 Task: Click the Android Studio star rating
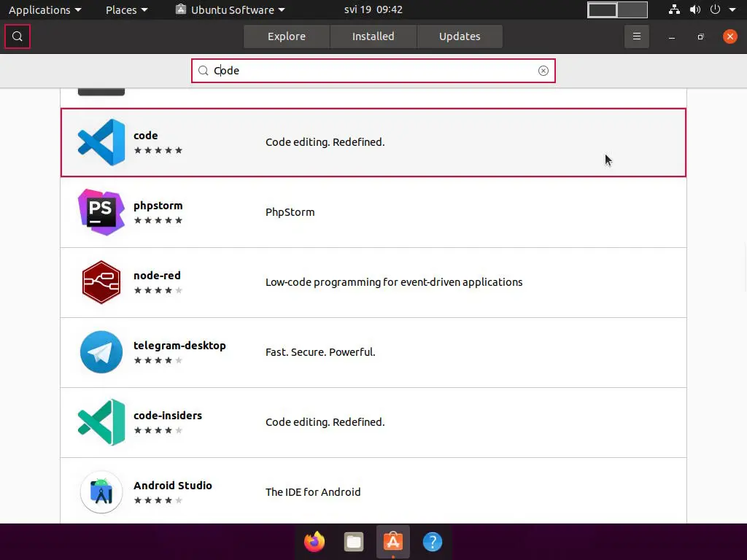click(158, 500)
